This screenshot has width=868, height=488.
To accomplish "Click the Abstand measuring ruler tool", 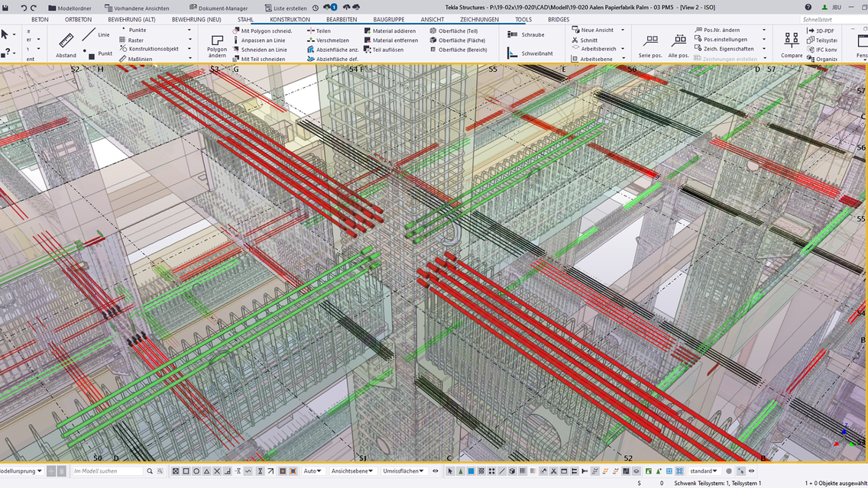I will pyautogui.click(x=66, y=44).
